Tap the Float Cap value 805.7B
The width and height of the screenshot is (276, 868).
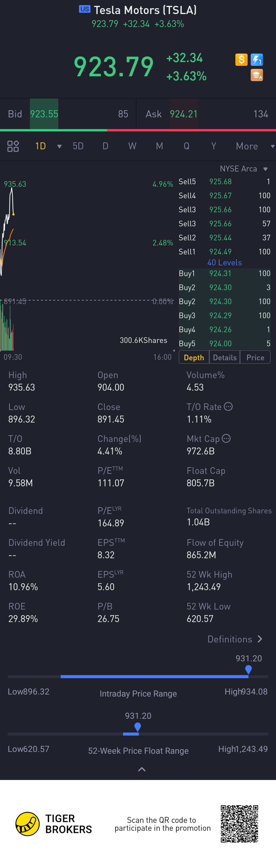tap(200, 483)
